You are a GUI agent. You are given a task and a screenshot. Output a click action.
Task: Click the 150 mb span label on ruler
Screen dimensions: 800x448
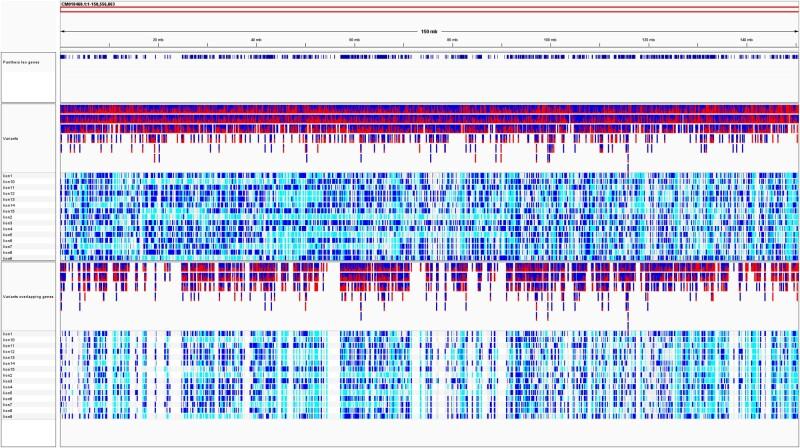[x=429, y=32]
